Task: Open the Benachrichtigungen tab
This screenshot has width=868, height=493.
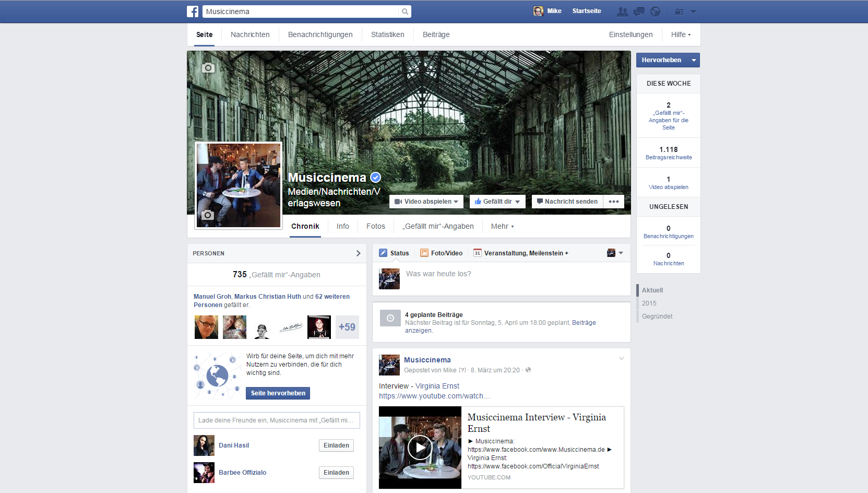Action: click(320, 34)
